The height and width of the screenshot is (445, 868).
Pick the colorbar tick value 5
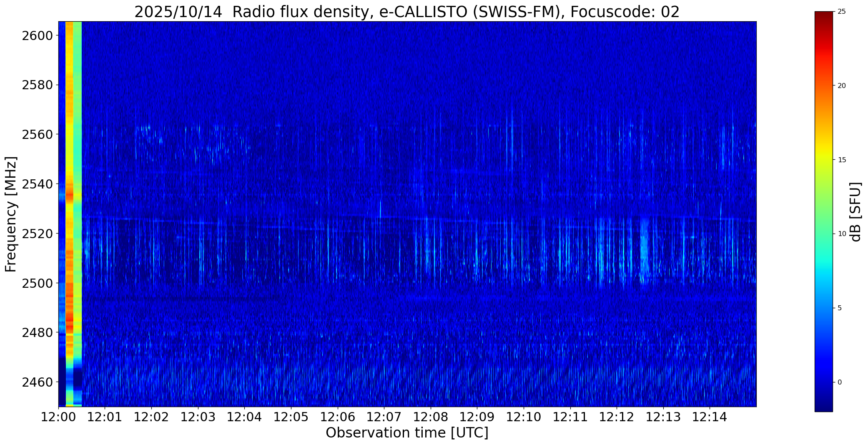[840, 308]
